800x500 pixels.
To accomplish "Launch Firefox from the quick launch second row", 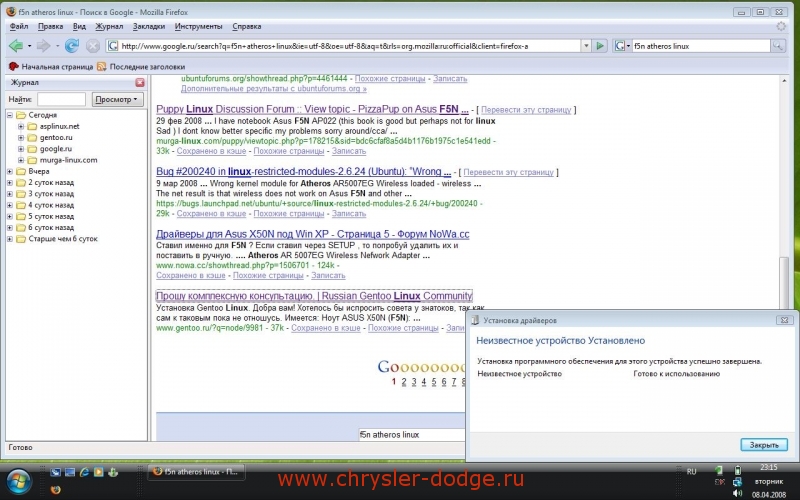I will click(x=56, y=490).
